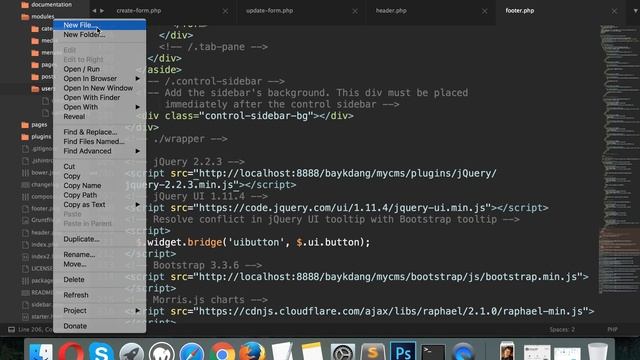
Task: Close the update-form.php tab
Action: (355, 11)
